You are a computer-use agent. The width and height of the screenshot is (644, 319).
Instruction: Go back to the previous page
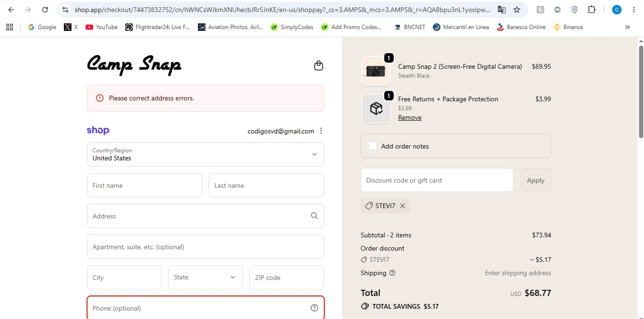[11, 9]
